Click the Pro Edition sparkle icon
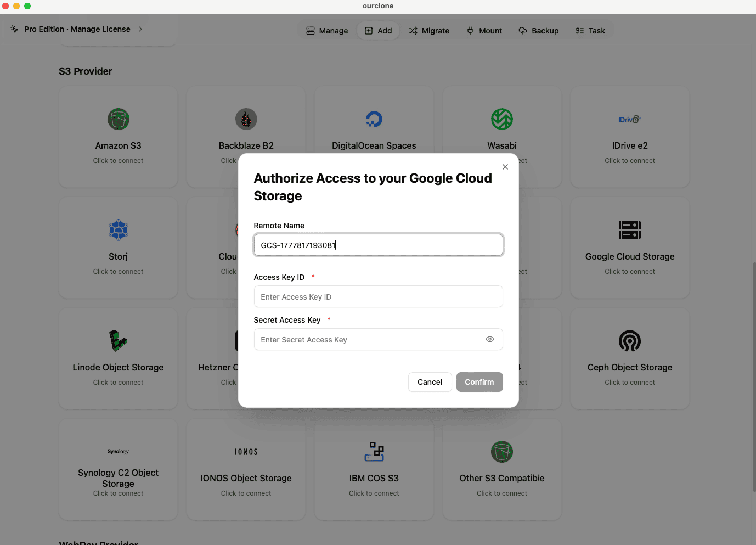 14,29
